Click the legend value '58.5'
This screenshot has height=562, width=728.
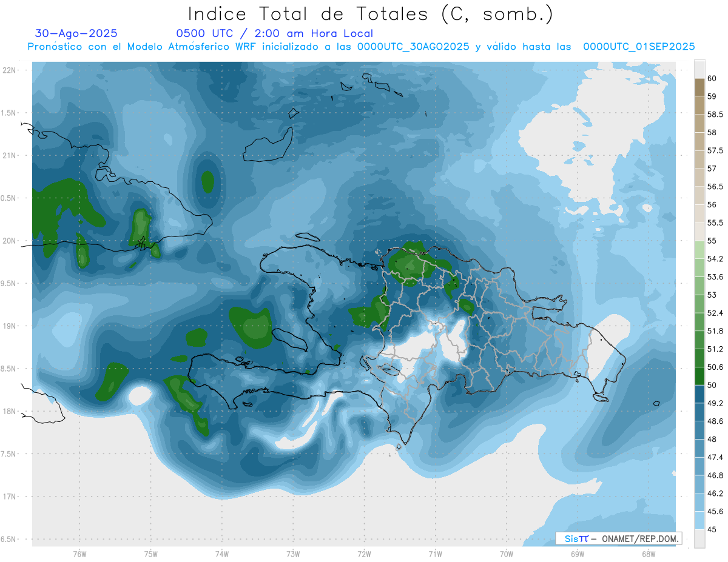click(x=715, y=115)
